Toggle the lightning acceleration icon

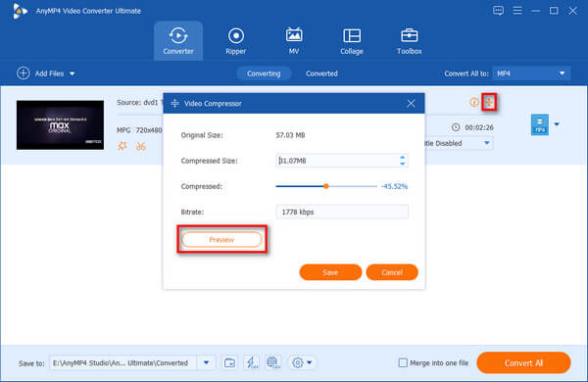click(x=251, y=362)
